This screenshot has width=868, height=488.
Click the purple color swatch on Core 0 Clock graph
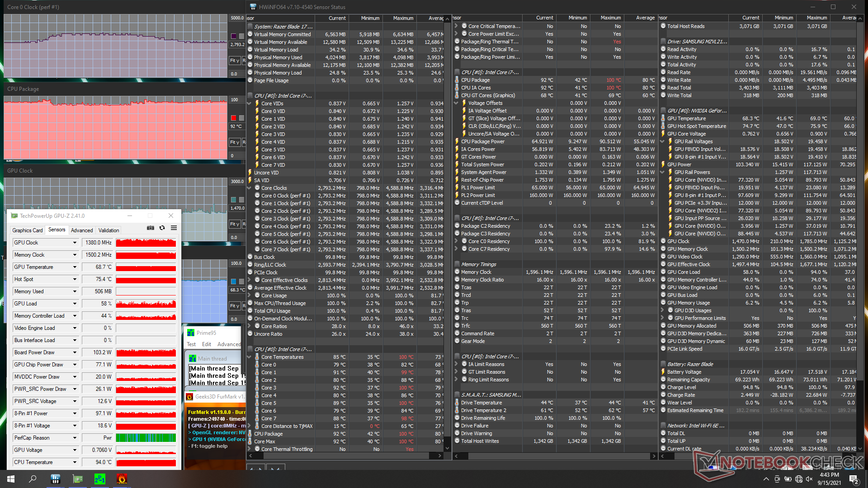tap(234, 36)
